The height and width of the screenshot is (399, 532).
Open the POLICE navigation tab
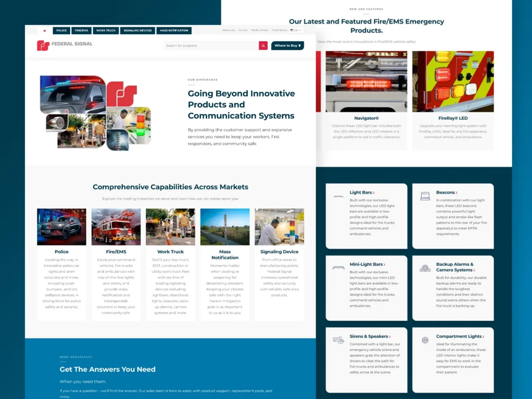click(62, 31)
